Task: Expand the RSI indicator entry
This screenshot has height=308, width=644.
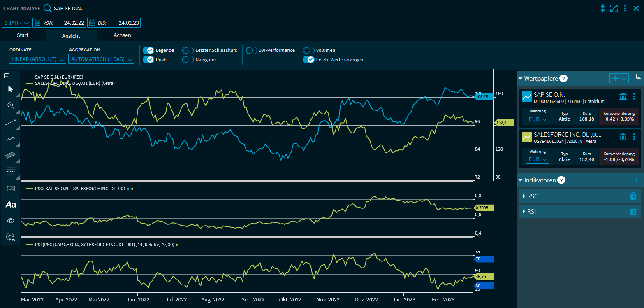Action: (x=523, y=212)
